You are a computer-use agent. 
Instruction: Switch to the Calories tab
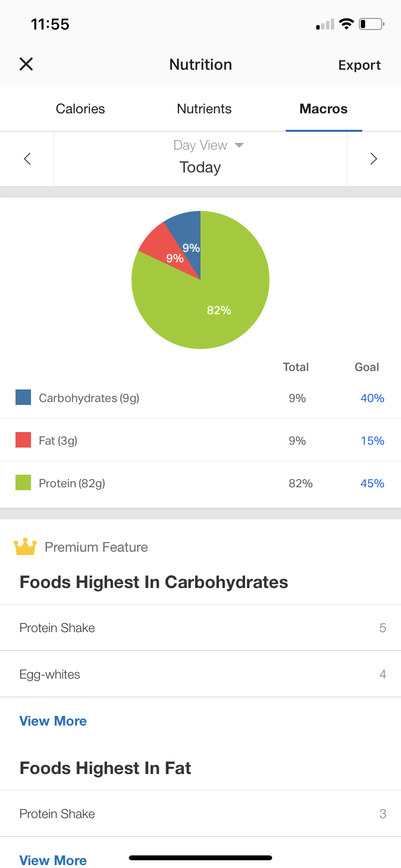click(80, 109)
